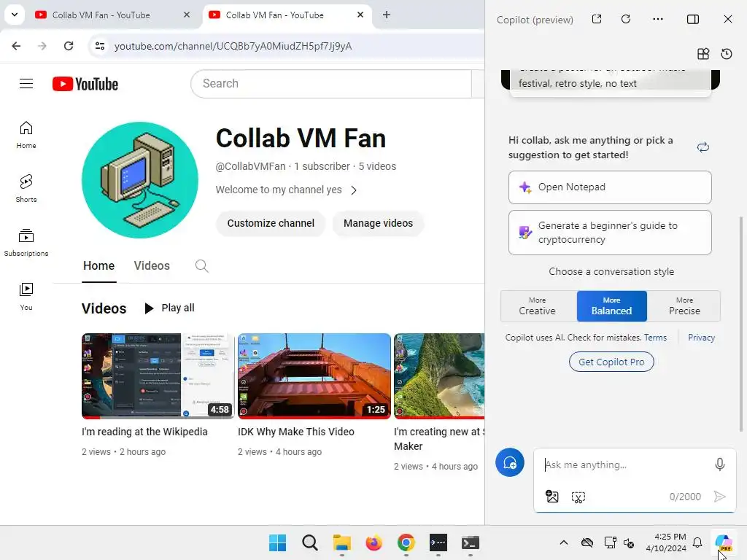Close the active Collab VM Fan tab
This screenshot has width=747, height=560.
[360, 15]
